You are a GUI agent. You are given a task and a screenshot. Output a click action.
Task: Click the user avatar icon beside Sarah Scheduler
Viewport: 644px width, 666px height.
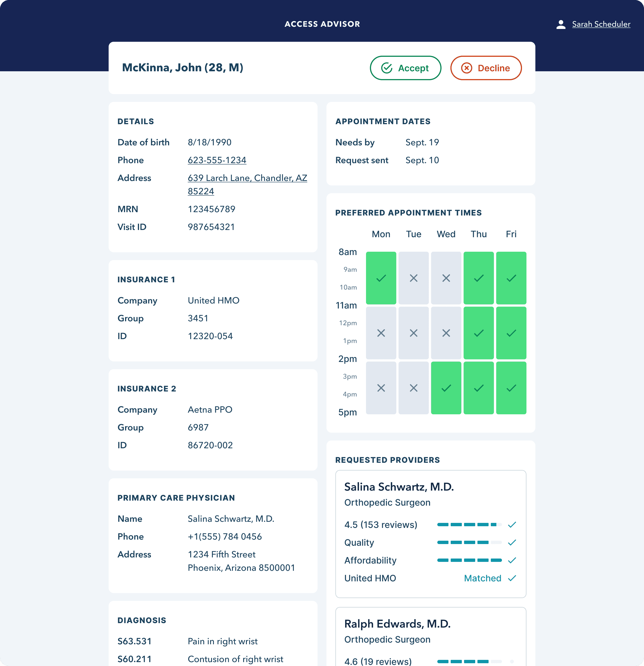point(560,24)
